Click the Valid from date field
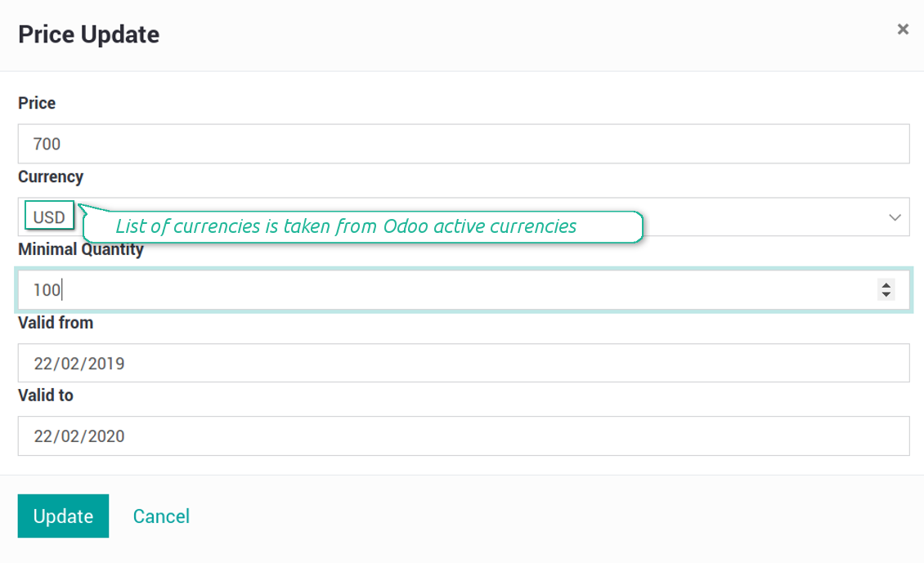Screen dimensions: 924x563 pos(463,363)
